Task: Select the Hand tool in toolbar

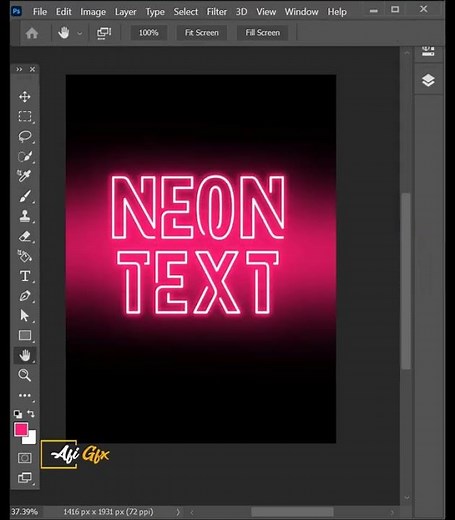Action: pyautogui.click(x=25, y=355)
